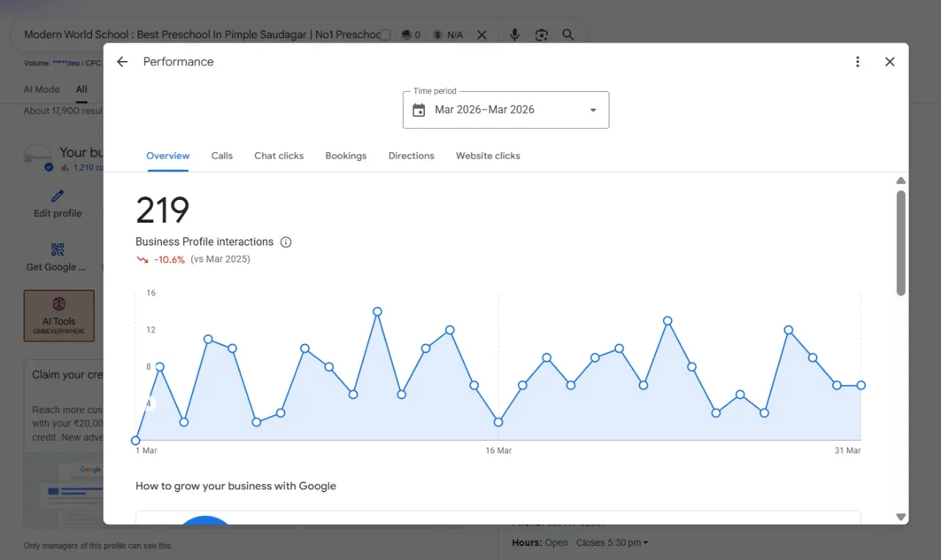
Task: Clear the search box with X icon
Action: pyautogui.click(x=482, y=35)
